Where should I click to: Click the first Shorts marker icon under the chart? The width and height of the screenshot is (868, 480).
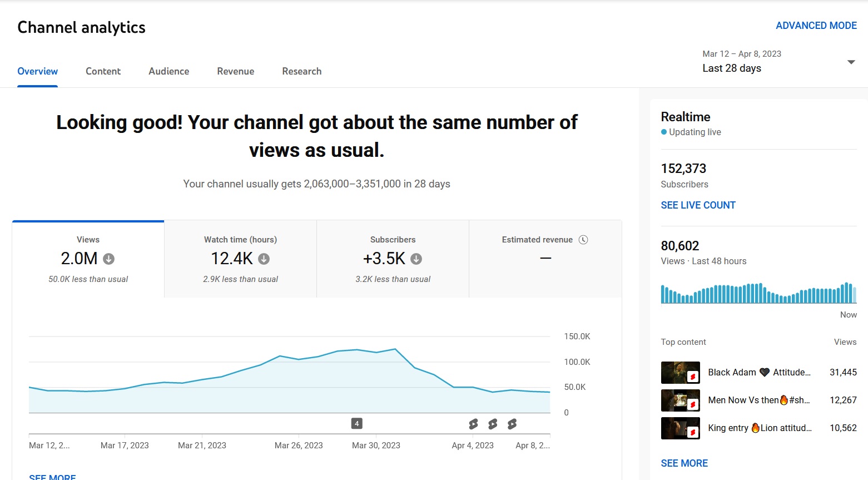tap(473, 424)
